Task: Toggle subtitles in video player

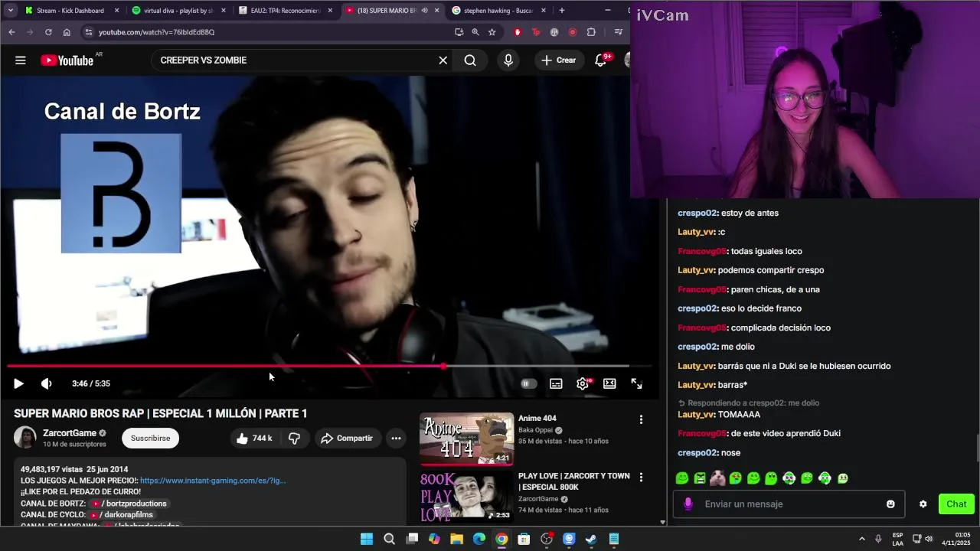Action: pos(556,383)
